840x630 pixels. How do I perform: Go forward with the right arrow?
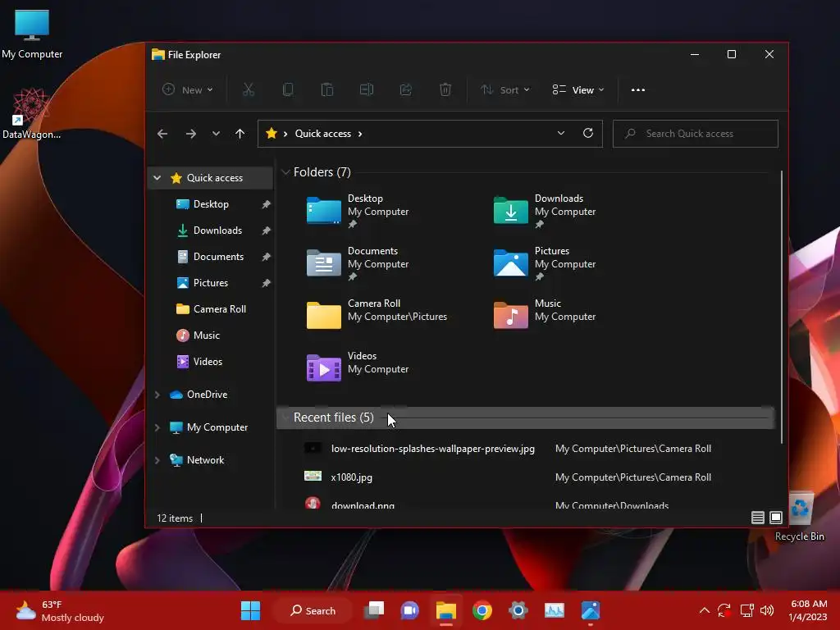pyautogui.click(x=190, y=134)
